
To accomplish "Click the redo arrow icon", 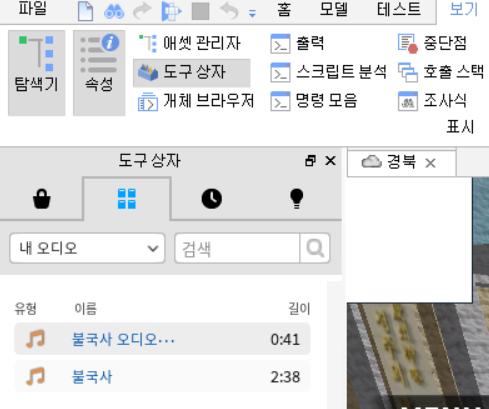I will pyautogui.click(x=142, y=11).
